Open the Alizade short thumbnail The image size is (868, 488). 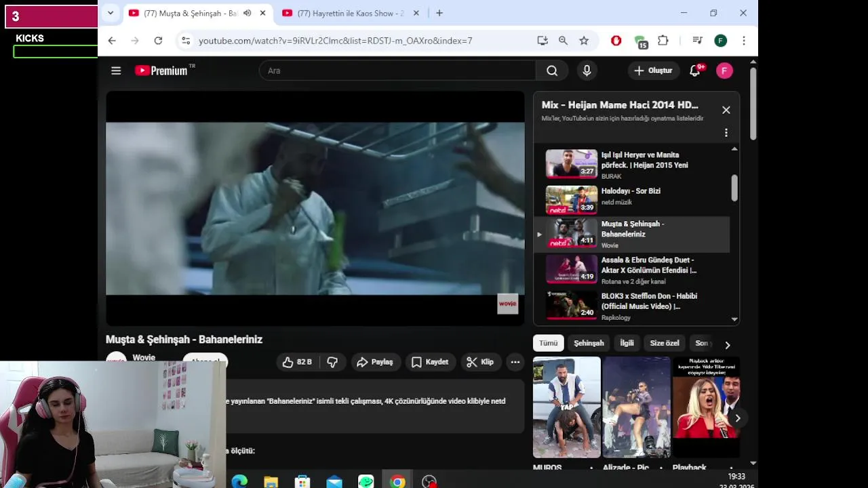pos(637,407)
